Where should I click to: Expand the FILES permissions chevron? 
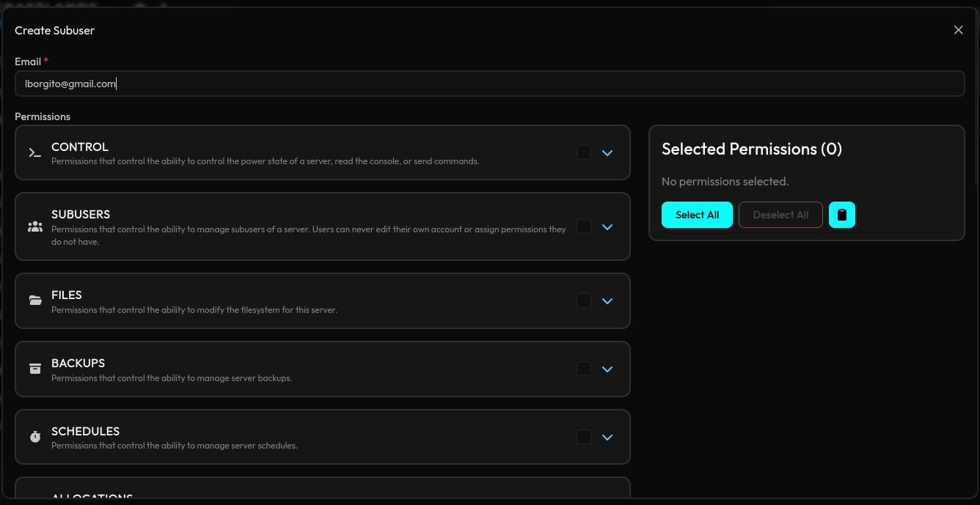pyautogui.click(x=607, y=301)
